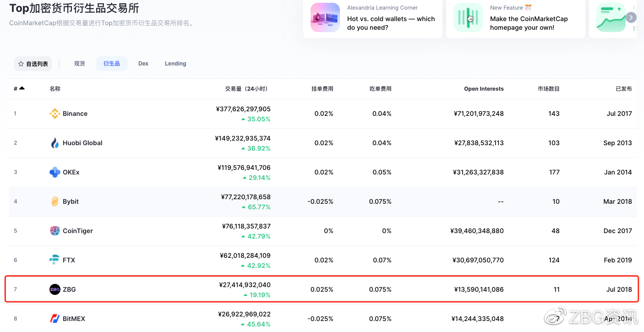Click the Huobi Global flame logo

point(55,143)
